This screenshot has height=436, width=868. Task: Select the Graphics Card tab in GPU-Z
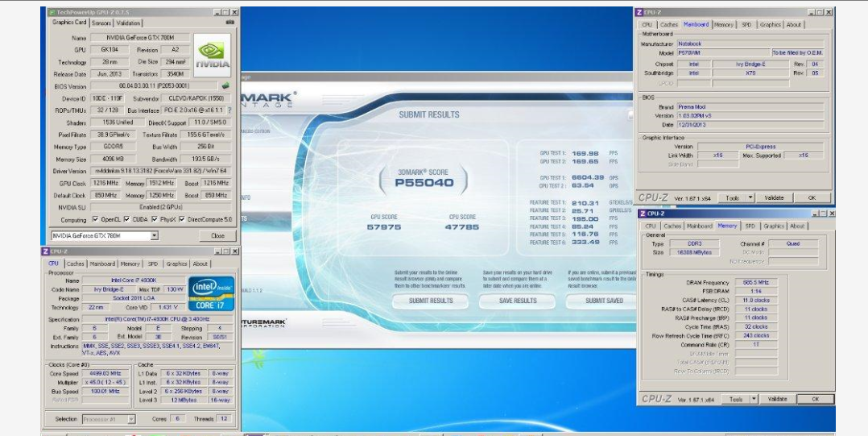(x=69, y=22)
